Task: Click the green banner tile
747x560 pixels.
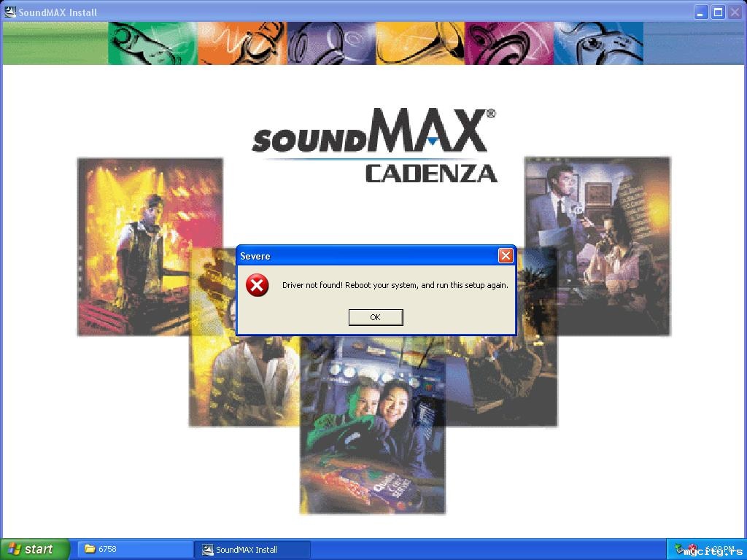Action: coord(152,43)
